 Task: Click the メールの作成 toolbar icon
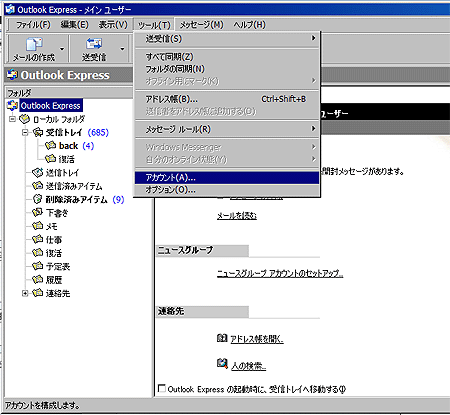coord(34,44)
